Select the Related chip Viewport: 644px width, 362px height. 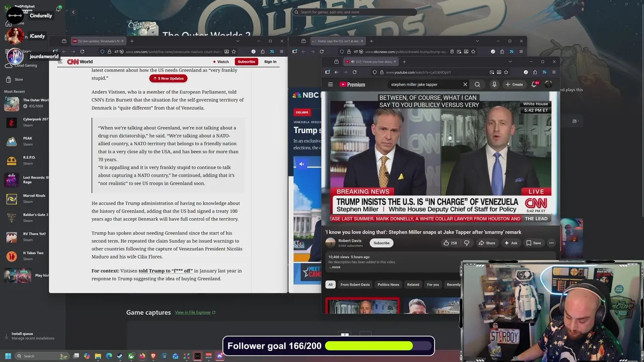click(413, 285)
